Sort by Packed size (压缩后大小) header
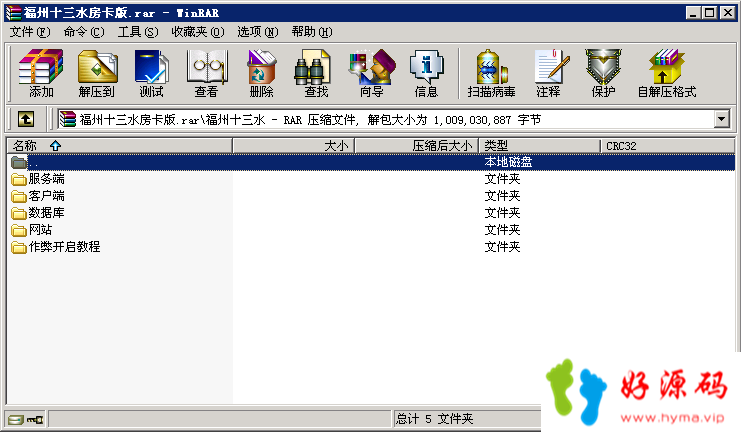 (x=417, y=146)
